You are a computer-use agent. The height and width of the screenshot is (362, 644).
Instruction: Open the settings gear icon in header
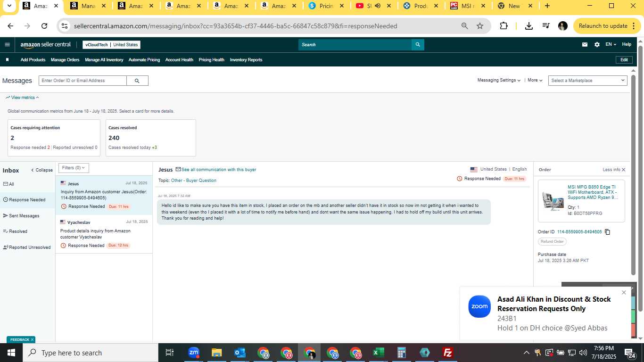coord(597,45)
